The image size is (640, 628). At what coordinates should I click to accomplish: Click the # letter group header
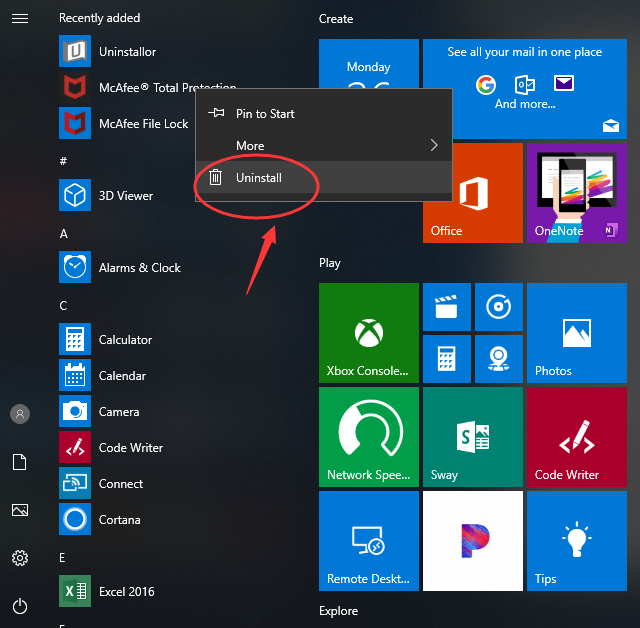click(x=63, y=161)
